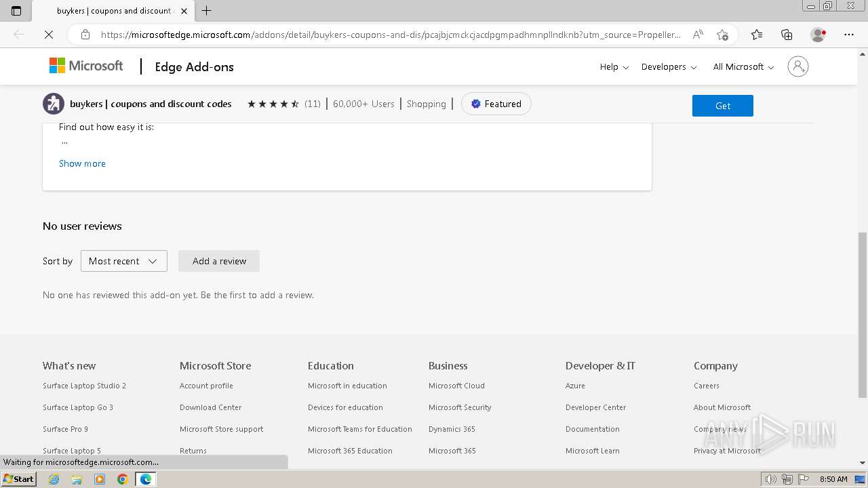Open a new tab with plus button
The image size is (868, 488).
207,11
